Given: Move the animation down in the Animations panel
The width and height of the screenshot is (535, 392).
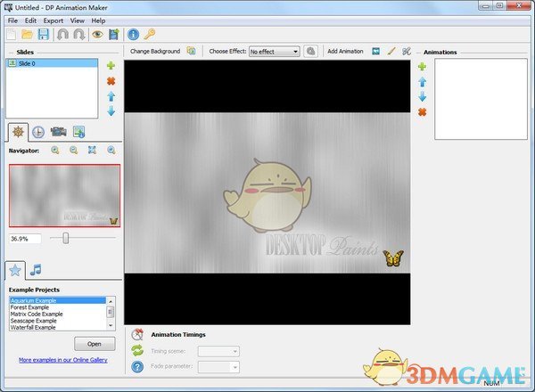Looking at the screenshot, I should [422, 96].
